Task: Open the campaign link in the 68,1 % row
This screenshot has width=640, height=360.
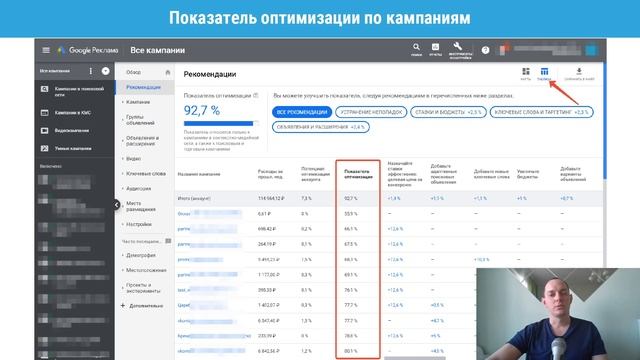Action: point(200,260)
